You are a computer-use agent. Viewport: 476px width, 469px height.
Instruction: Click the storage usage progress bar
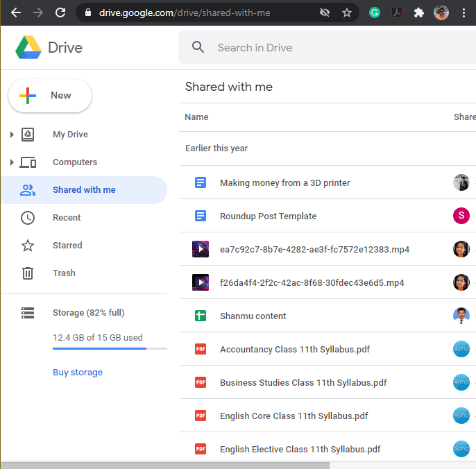coord(110,348)
